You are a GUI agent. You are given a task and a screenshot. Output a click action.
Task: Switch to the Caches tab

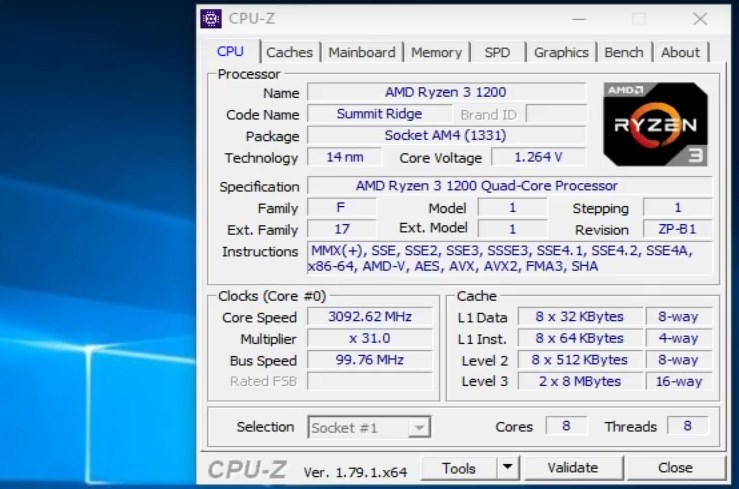pyautogui.click(x=289, y=52)
